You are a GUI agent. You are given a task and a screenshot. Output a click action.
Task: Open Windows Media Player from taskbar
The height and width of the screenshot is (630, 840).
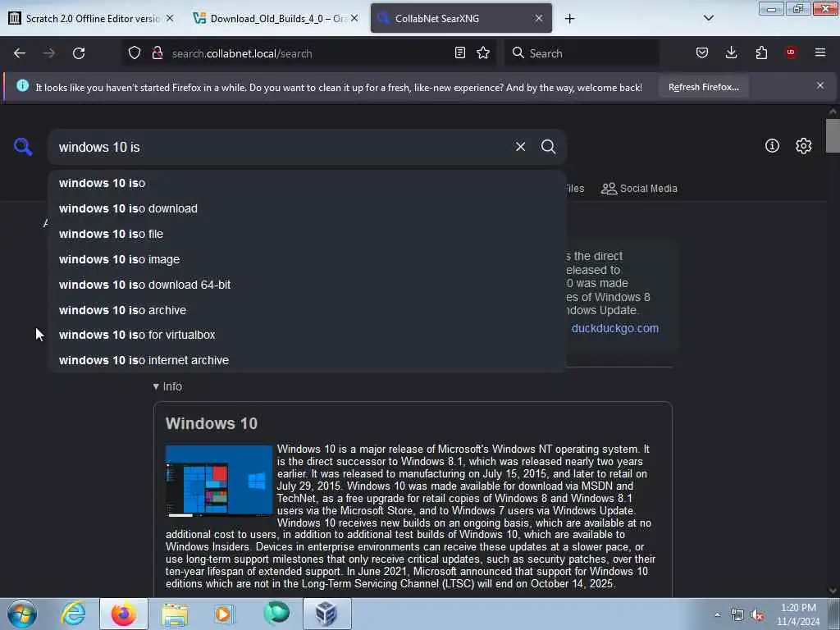click(x=225, y=614)
